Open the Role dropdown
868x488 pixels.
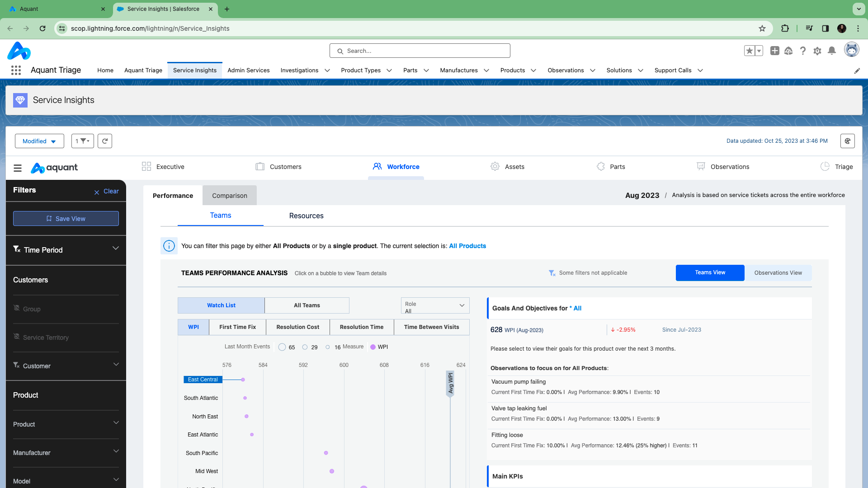pyautogui.click(x=435, y=305)
